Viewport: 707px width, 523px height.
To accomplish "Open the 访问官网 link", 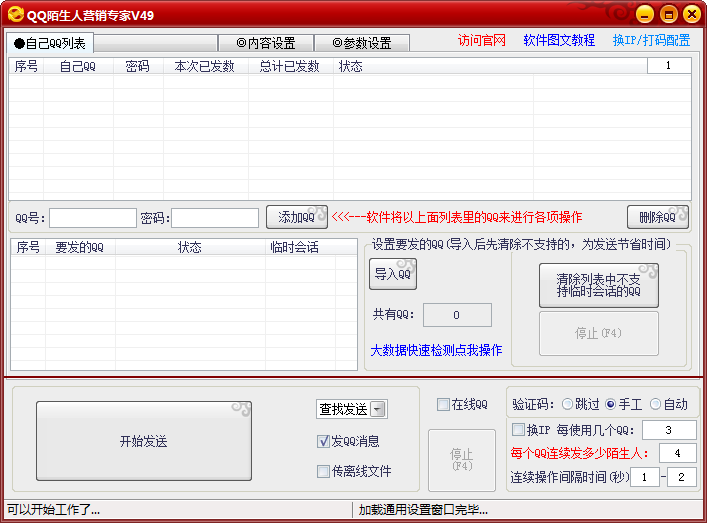I will (x=482, y=41).
